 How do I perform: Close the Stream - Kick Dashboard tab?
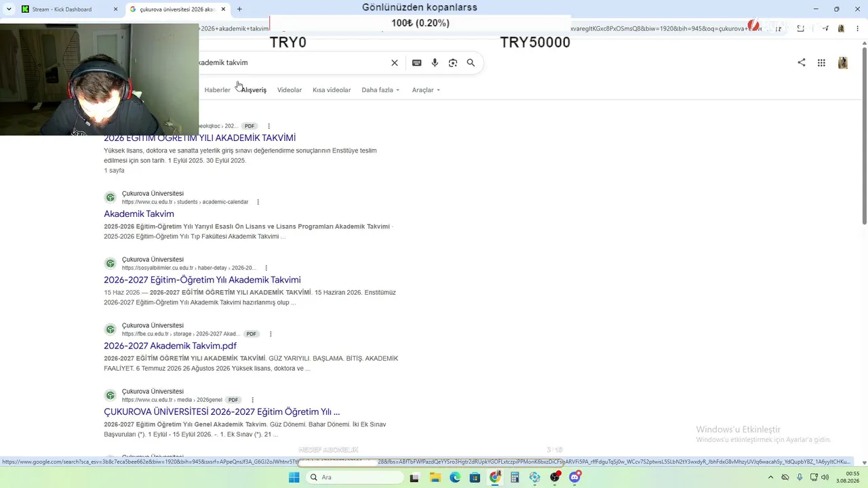[x=116, y=9]
